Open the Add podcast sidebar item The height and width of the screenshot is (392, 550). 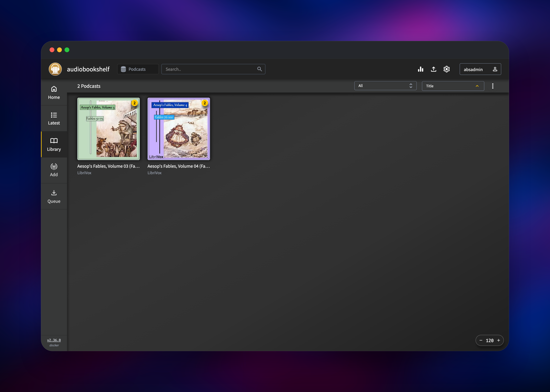click(x=54, y=170)
